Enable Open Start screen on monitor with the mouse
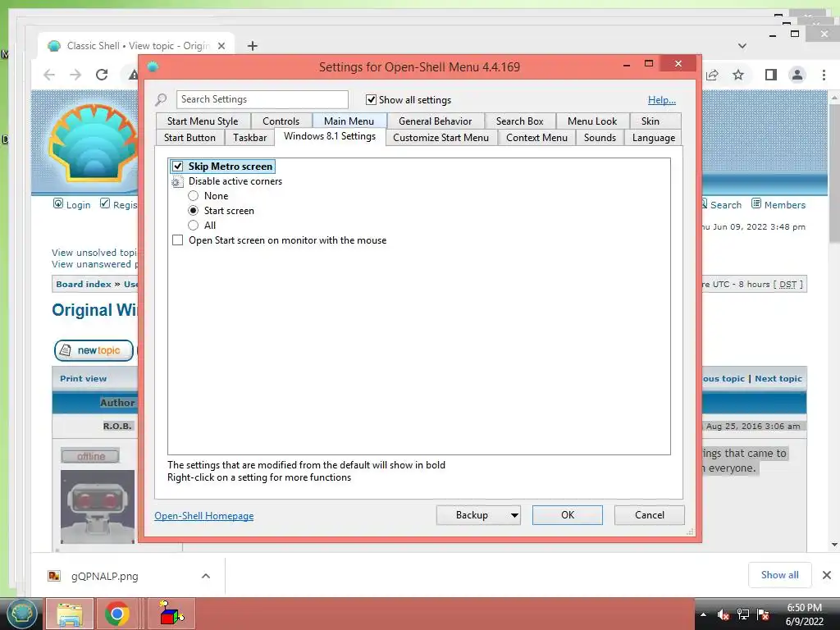Viewport: 840px width, 630px height. click(x=177, y=240)
